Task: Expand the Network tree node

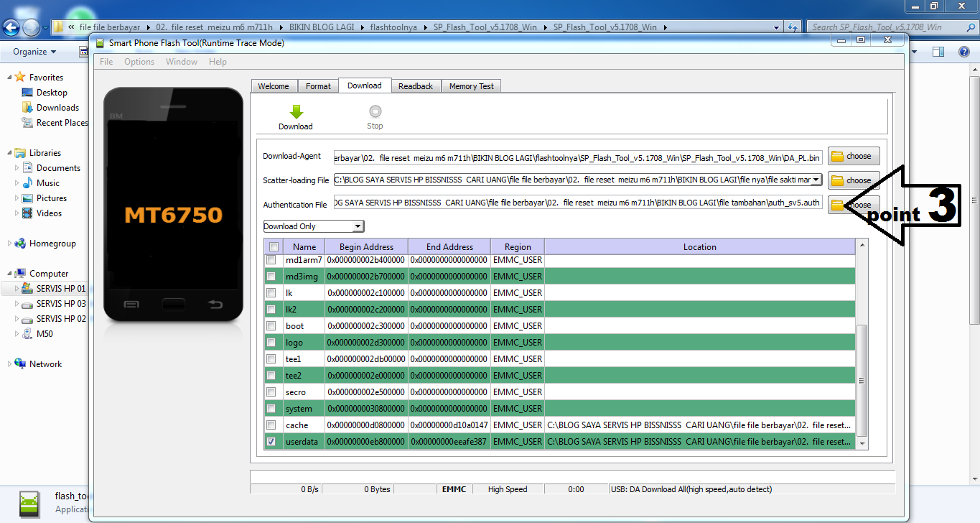Action: coord(9,364)
